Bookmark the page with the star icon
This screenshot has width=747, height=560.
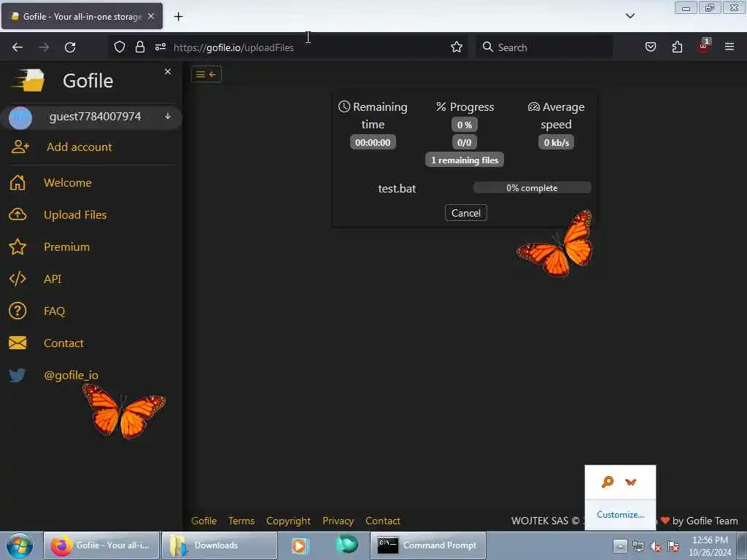[457, 47]
